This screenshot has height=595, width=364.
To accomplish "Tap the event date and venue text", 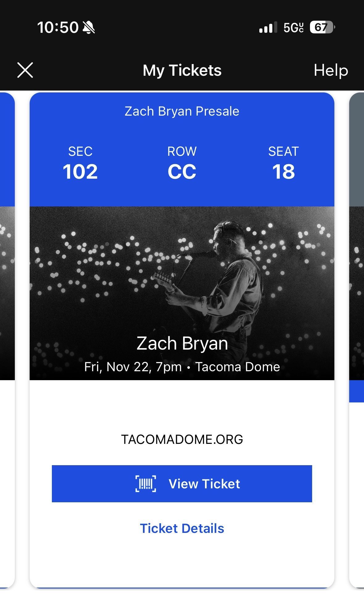I will (x=182, y=367).
